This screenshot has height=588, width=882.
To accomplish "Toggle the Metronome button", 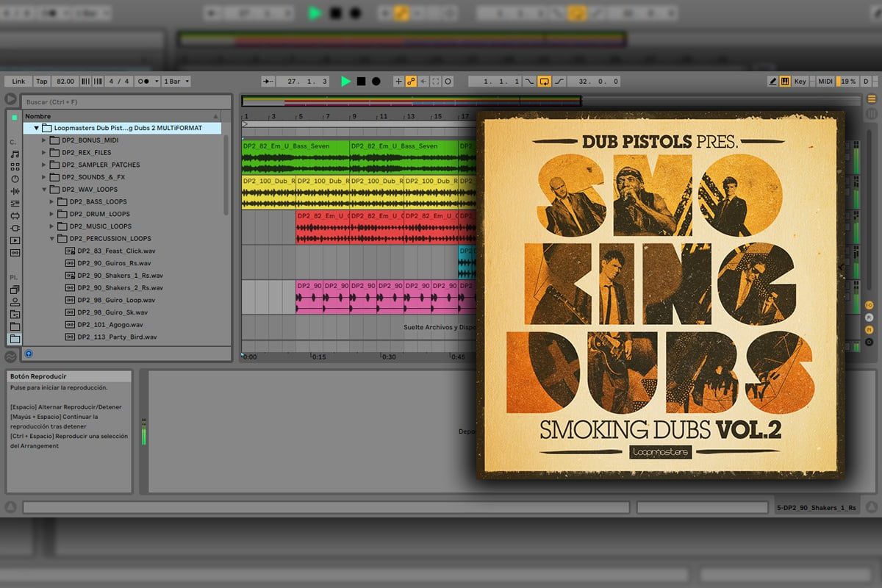I will (143, 82).
